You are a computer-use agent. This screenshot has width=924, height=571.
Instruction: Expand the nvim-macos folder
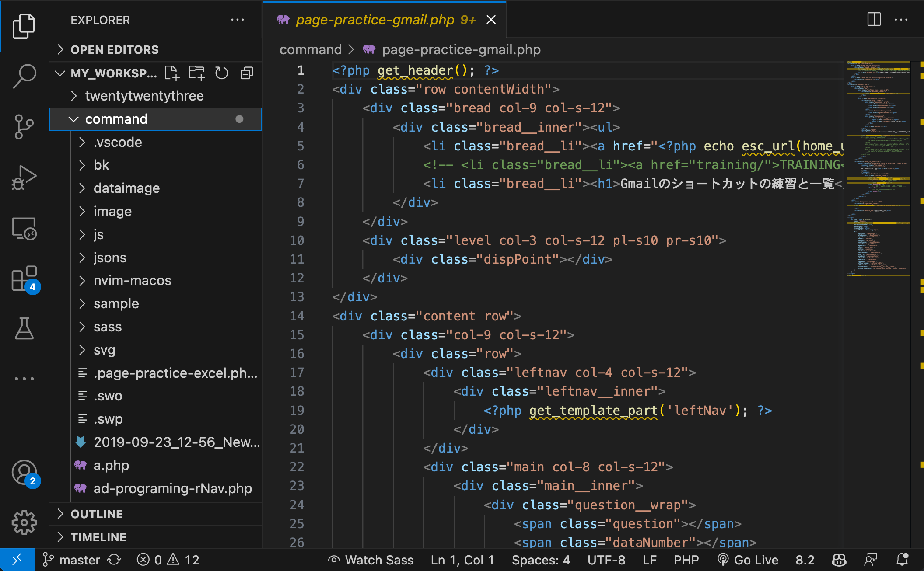(x=156, y=280)
